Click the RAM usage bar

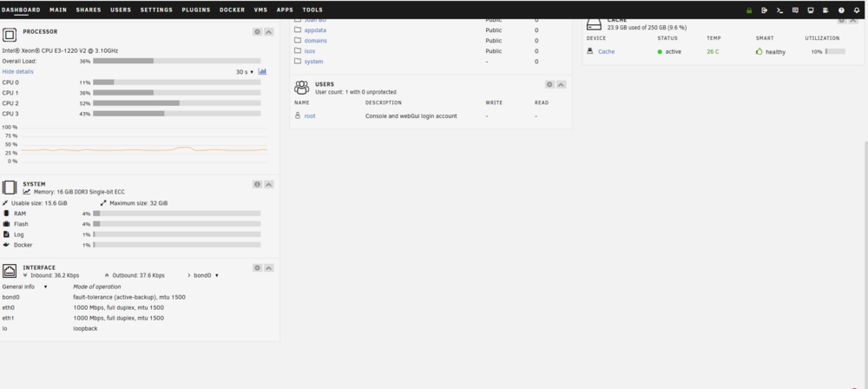pyautogui.click(x=176, y=214)
